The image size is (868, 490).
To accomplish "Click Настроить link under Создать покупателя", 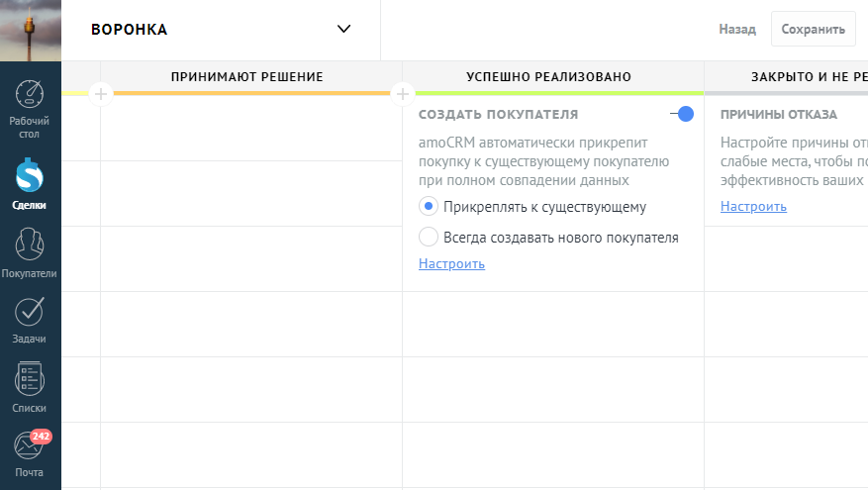I will point(451,264).
